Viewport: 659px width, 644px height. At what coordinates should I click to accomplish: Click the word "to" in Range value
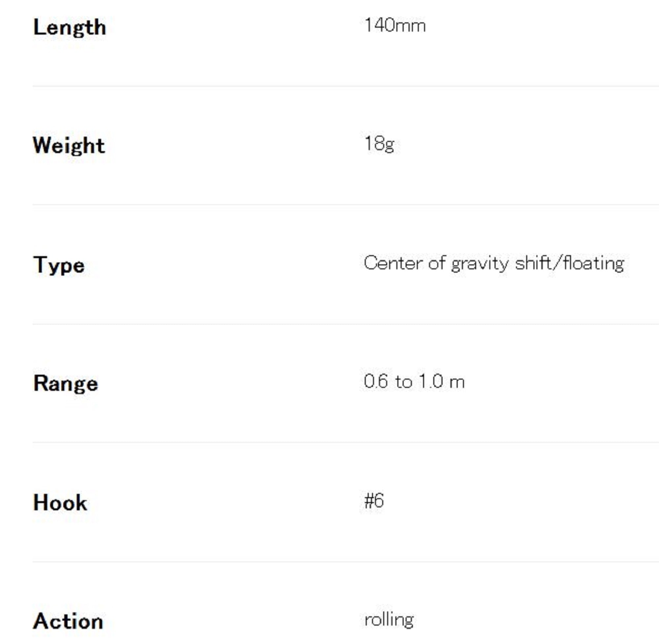click(403, 382)
